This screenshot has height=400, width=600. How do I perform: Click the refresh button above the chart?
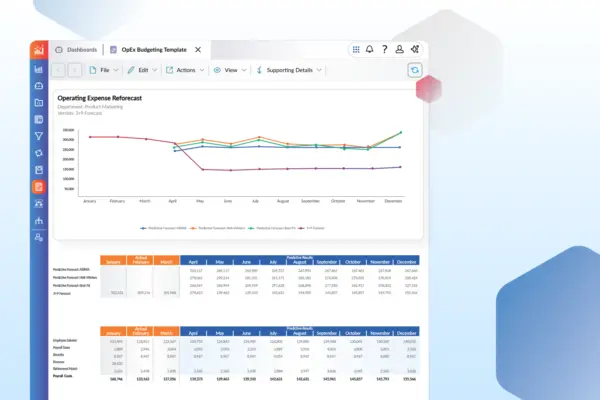415,70
